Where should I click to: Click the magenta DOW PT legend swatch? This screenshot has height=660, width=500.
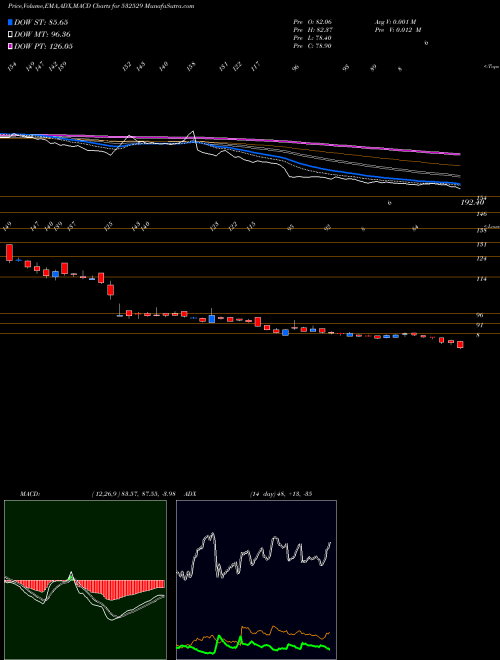click(x=10, y=46)
